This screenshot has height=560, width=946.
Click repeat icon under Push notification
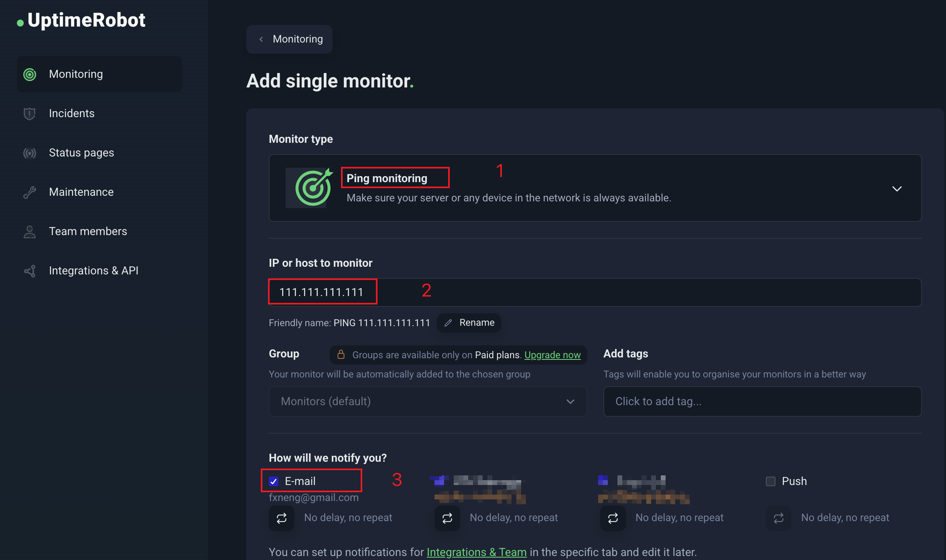pyautogui.click(x=778, y=518)
